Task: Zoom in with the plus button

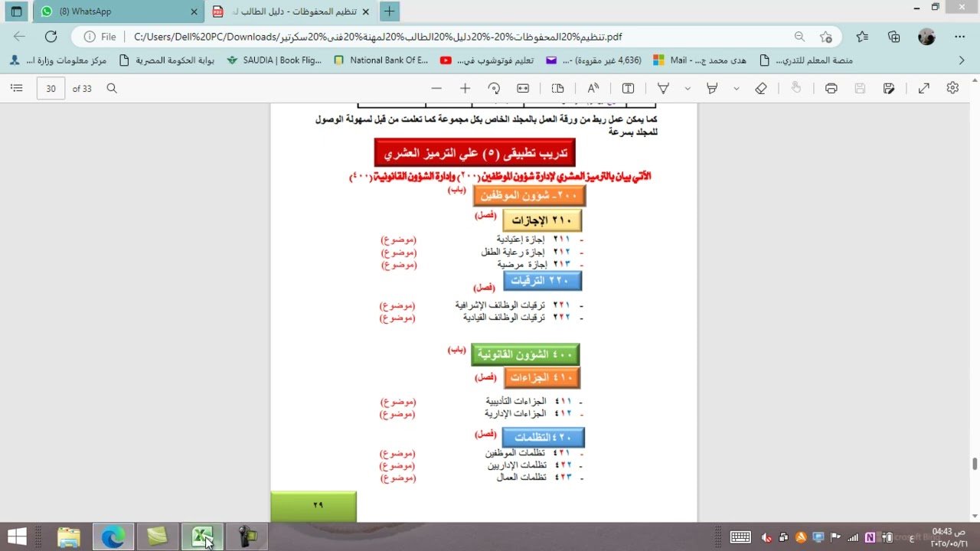Action: pos(465,88)
